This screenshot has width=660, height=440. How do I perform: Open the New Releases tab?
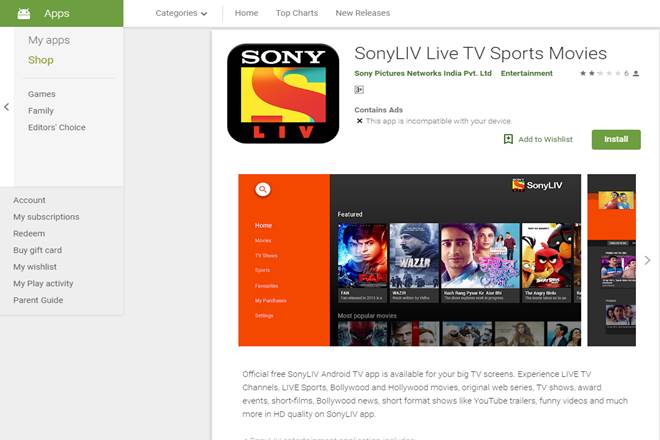(x=362, y=13)
